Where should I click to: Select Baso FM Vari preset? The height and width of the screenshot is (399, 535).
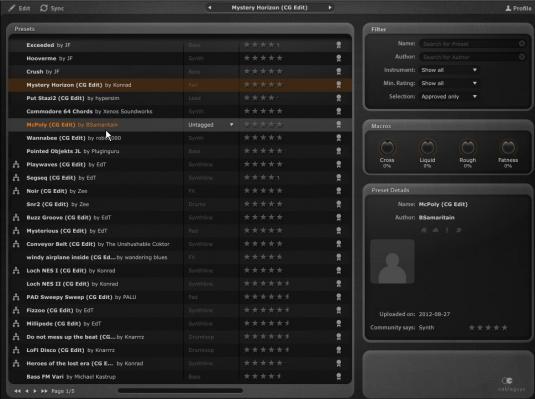pos(180,377)
